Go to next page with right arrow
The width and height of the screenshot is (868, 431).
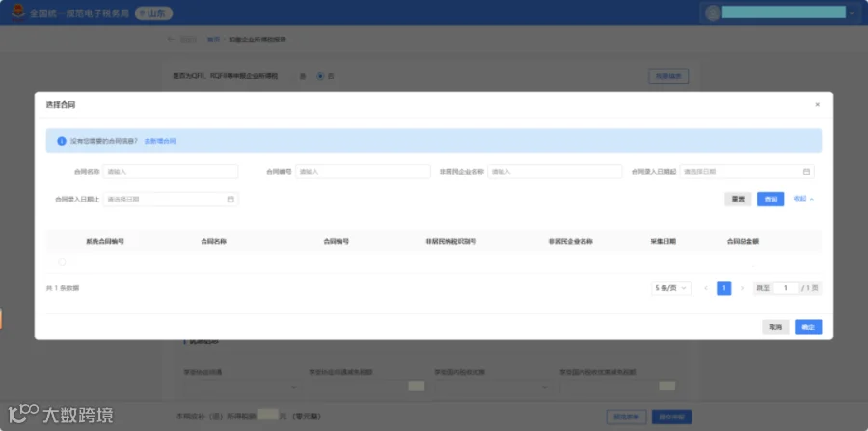click(742, 288)
